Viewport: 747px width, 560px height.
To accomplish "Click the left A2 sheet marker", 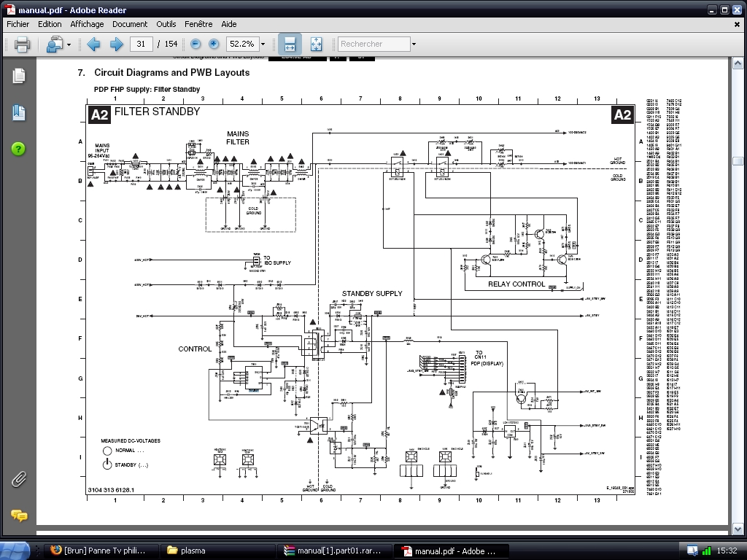I will [x=99, y=115].
